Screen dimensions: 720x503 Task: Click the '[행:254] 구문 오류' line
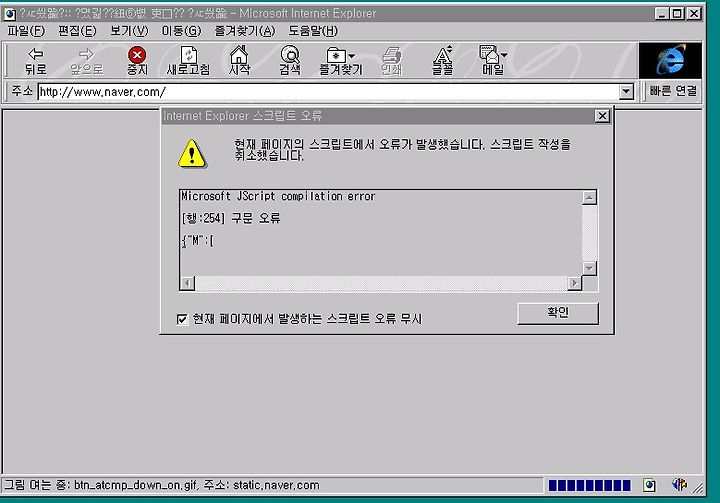231,218
